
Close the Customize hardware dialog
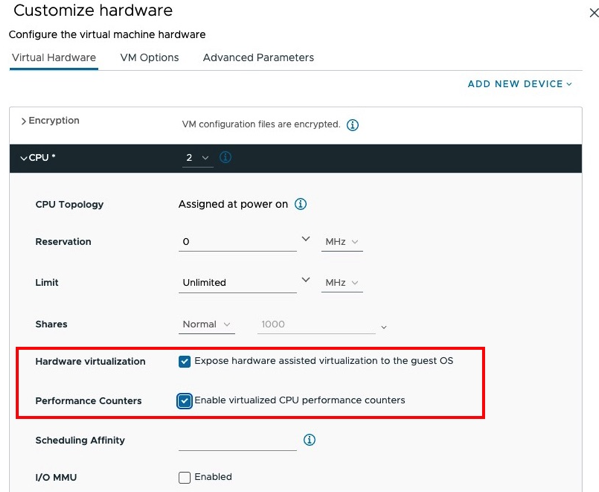[593, 13]
